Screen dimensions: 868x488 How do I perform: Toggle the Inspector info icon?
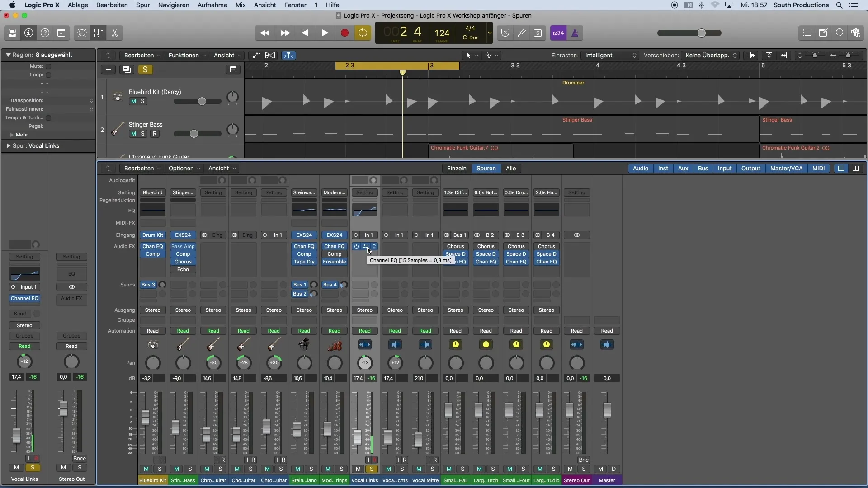28,33
